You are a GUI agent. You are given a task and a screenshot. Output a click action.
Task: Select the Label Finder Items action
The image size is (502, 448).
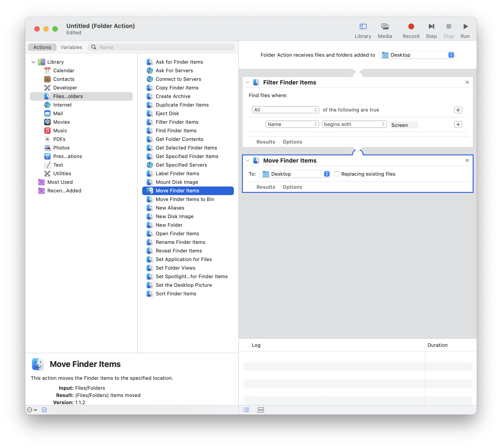(177, 174)
